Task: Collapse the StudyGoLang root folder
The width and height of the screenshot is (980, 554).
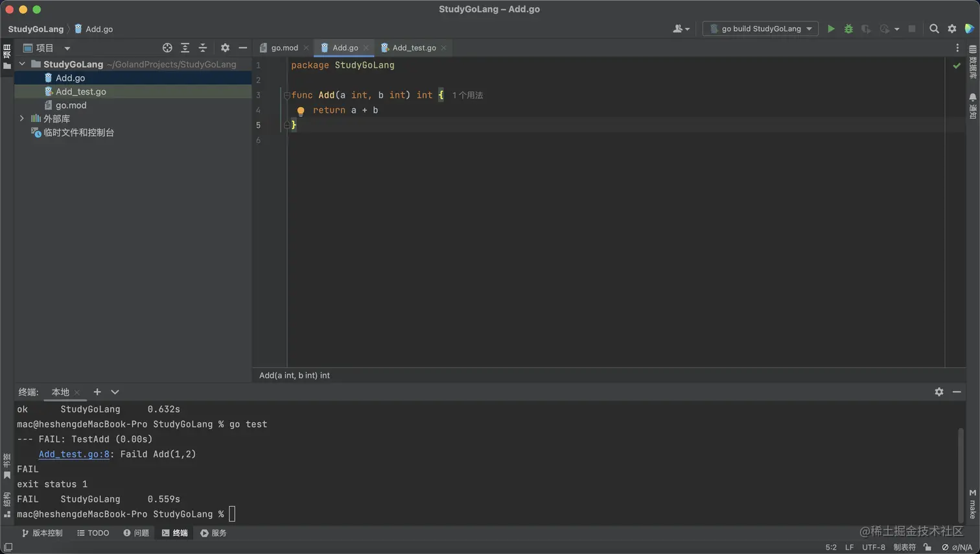Action: (22, 64)
